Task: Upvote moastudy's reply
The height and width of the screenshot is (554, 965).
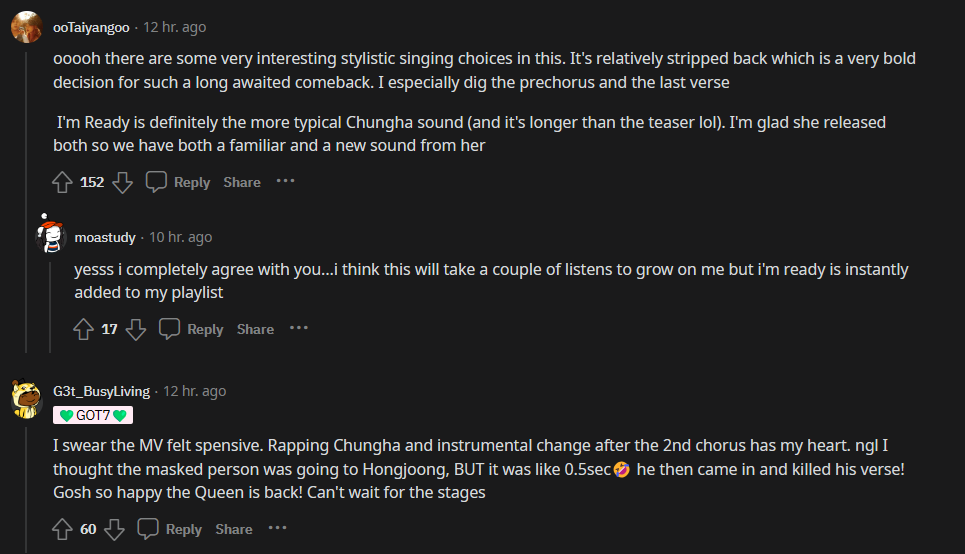Action: [x=84, y=329]
